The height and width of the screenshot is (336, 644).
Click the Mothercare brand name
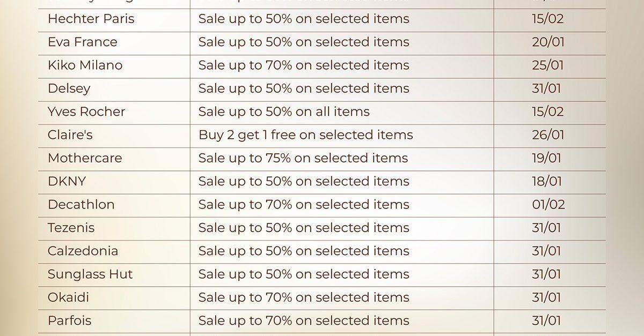[x=84, y=158]
